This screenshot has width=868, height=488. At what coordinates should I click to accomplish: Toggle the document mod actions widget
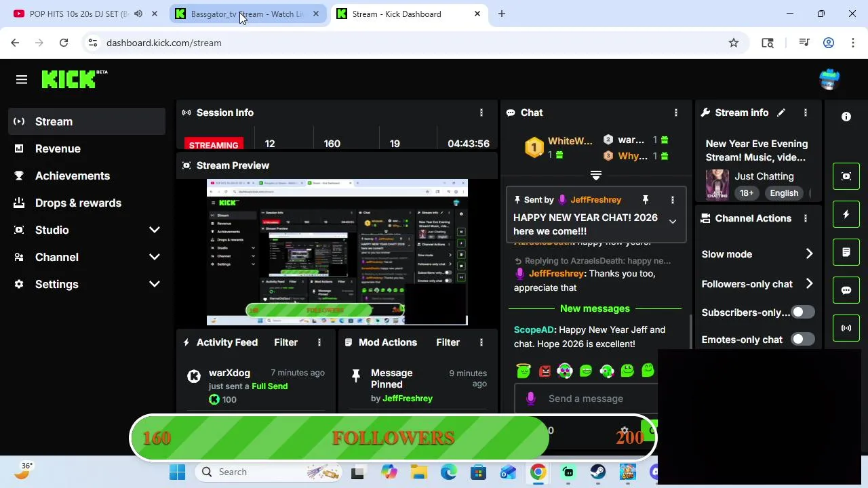(846, 252)
